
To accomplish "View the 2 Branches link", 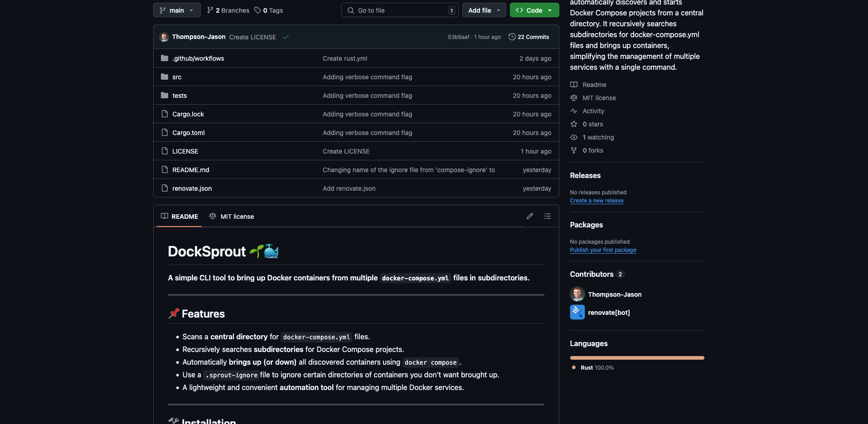I will [228, 10].
